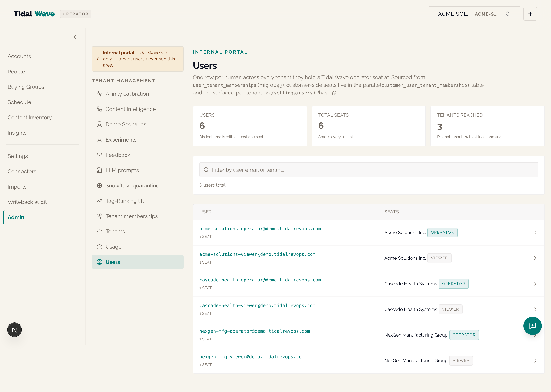Click the round N avatar badge
This screenshot has width=551, height=392.
coord(15,329)
